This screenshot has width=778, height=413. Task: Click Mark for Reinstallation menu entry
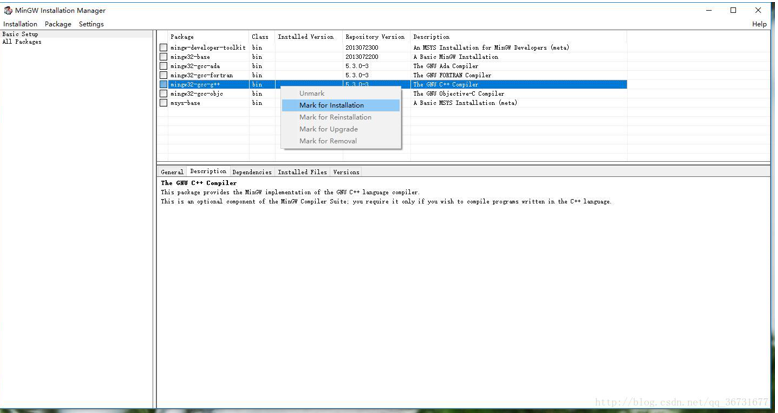pos(341,117)
